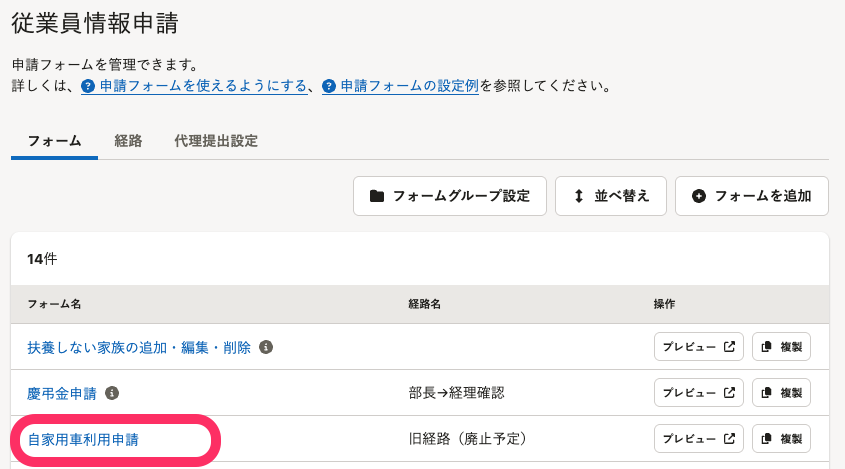Click folder icon in フォームグループ設定 button
845x469 pixels.
click(x=377, y=196)
